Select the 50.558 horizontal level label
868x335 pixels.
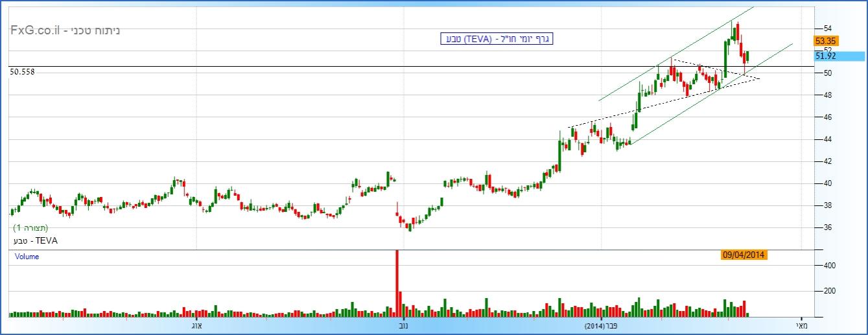(x=23, y=72)
